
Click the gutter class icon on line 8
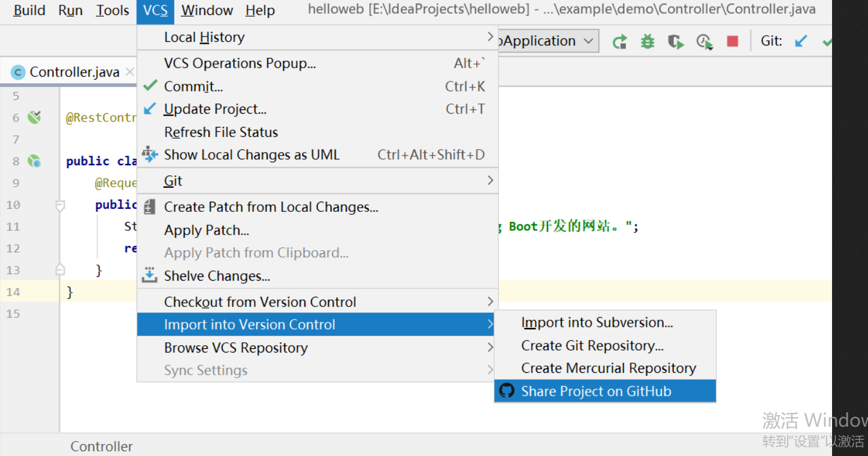pos(34,161)
